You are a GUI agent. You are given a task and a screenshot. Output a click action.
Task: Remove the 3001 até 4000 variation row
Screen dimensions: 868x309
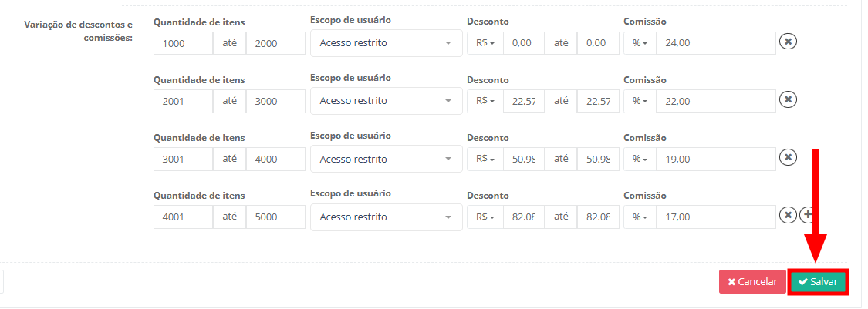point(787,157)
